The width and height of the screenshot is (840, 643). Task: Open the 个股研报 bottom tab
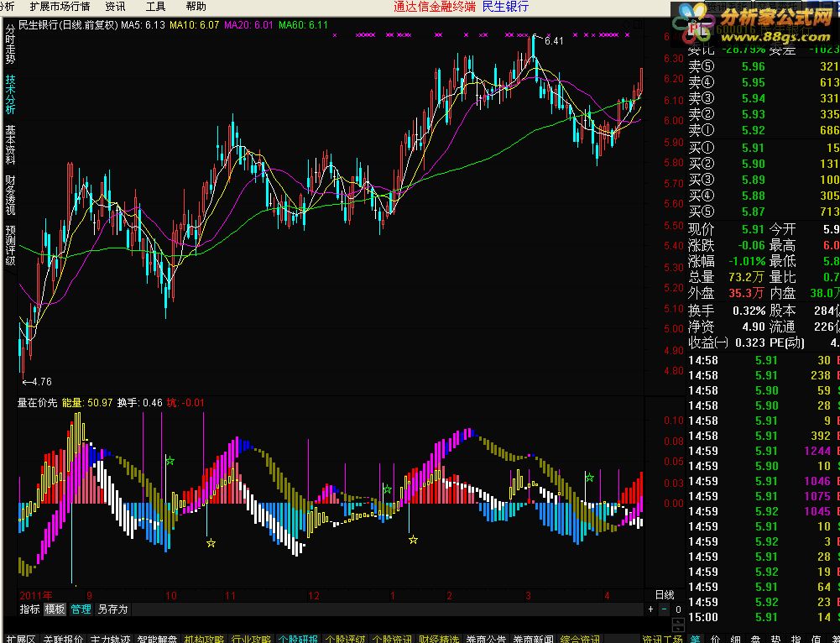click(298, 639)
